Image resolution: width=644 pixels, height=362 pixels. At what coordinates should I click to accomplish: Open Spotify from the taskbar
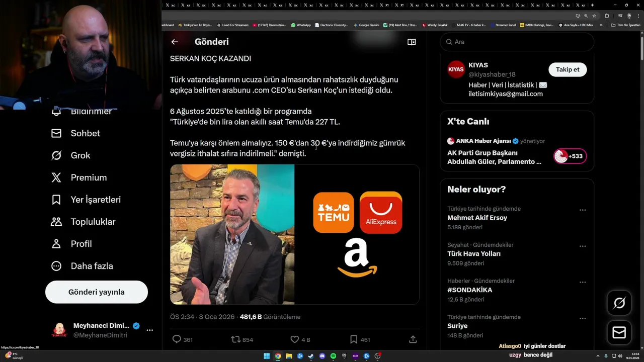click(x=333, y=356)
